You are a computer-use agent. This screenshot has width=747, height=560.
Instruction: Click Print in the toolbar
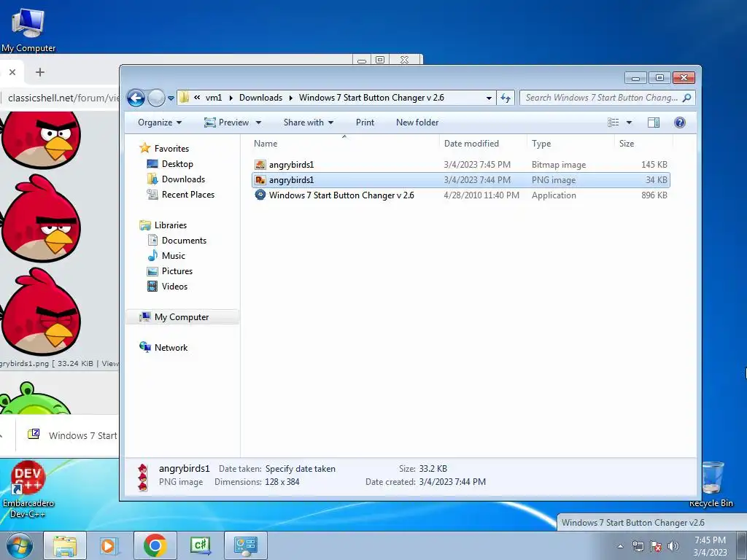coord(365,122)
